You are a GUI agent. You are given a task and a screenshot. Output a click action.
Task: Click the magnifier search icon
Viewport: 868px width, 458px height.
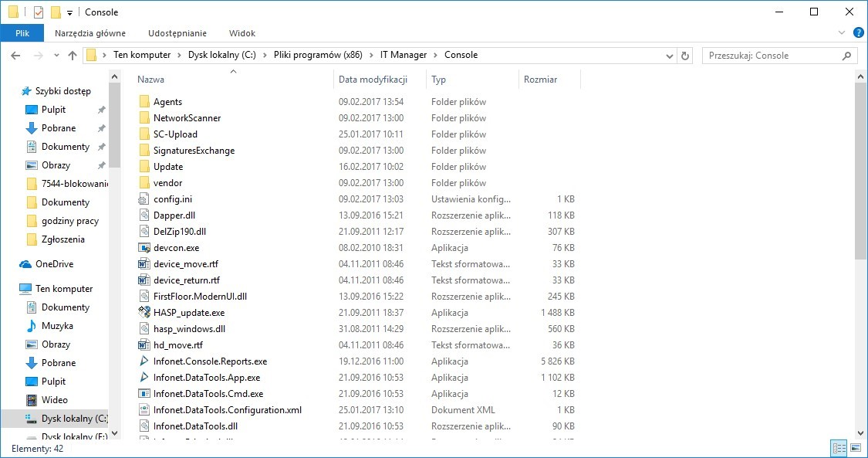846,56
